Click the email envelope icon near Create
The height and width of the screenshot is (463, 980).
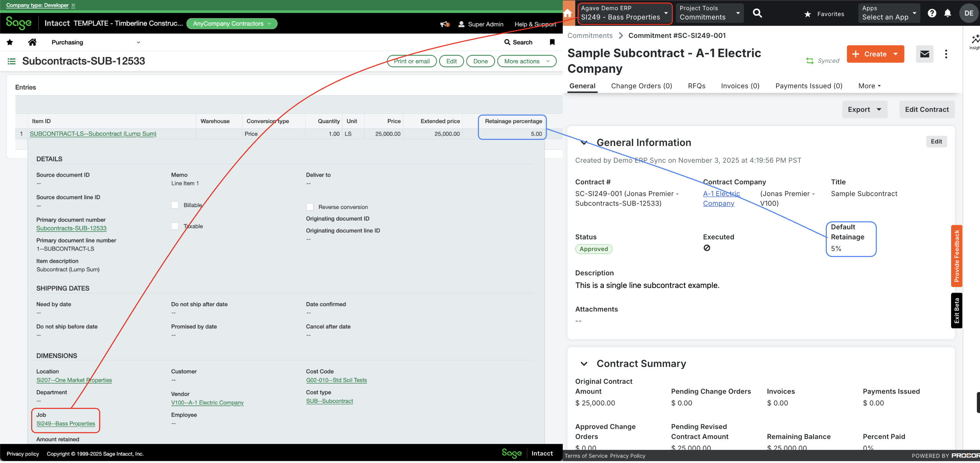point(925,54)
